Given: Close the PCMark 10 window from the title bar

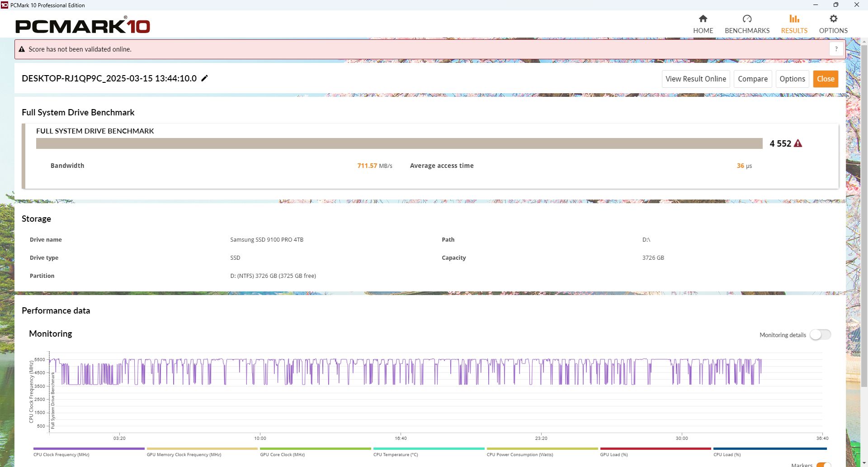Looking at the screenshot, I should click(857, 5).
